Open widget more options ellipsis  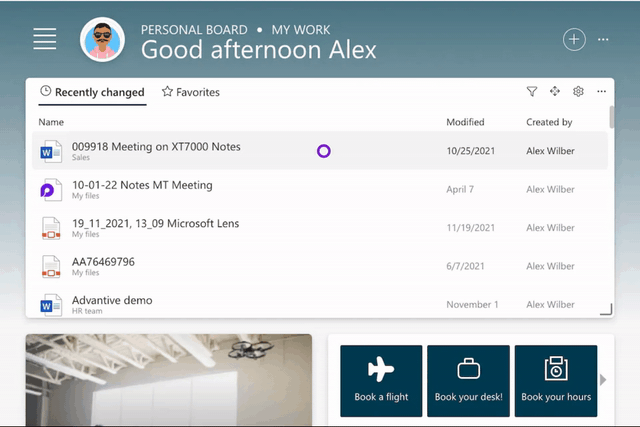click(601, 92)
